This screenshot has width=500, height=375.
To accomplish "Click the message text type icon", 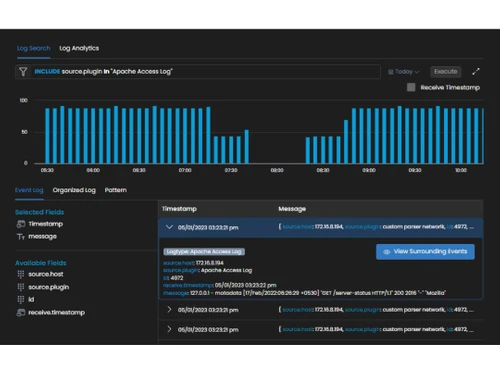I will coord(21,237).
